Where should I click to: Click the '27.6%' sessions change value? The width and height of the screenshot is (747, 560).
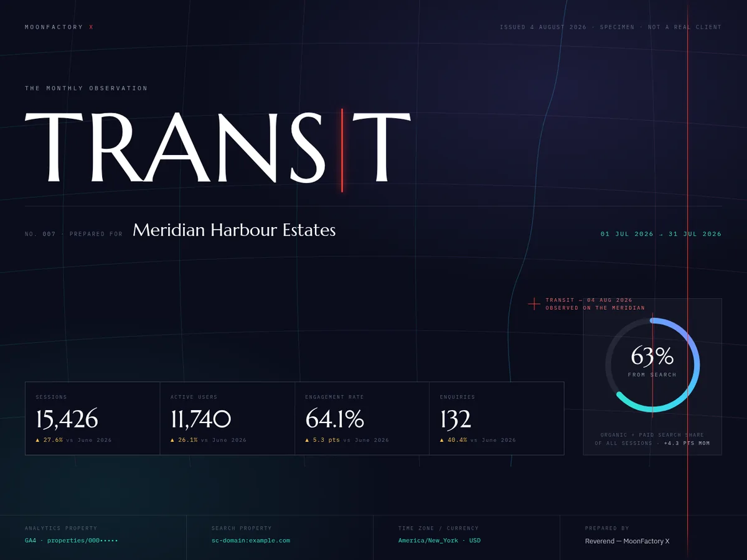tap(53, 440)
